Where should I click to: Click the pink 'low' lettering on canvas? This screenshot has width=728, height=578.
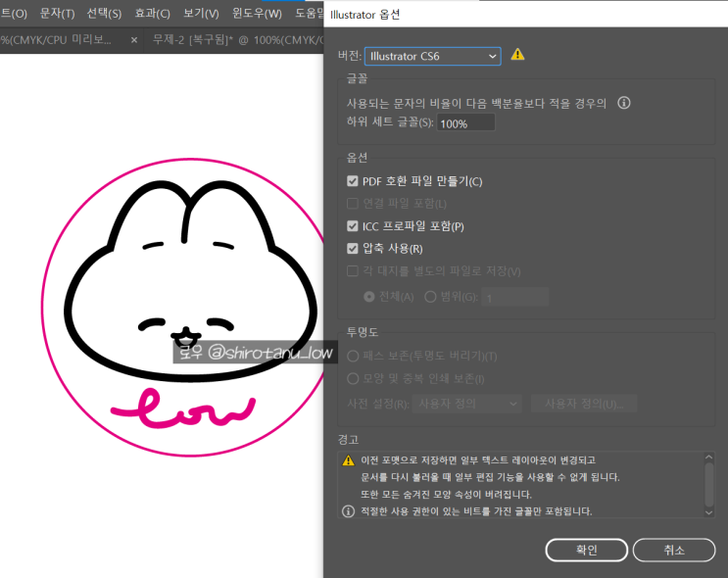coord(183,409)
